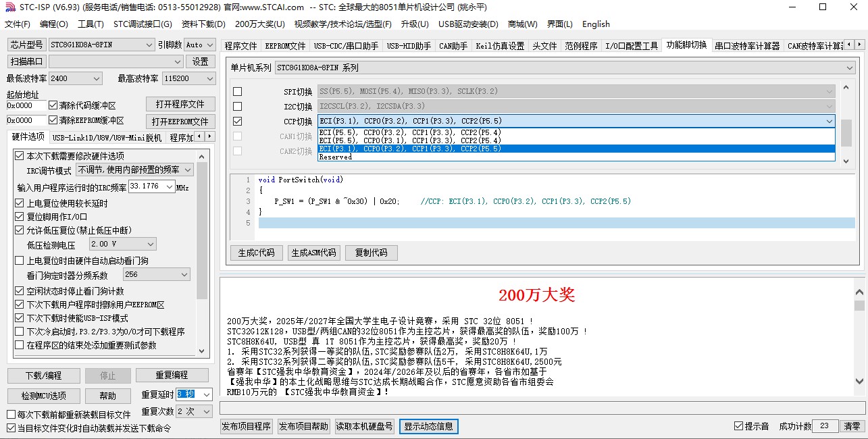Switch interface language via English menu

596,24
